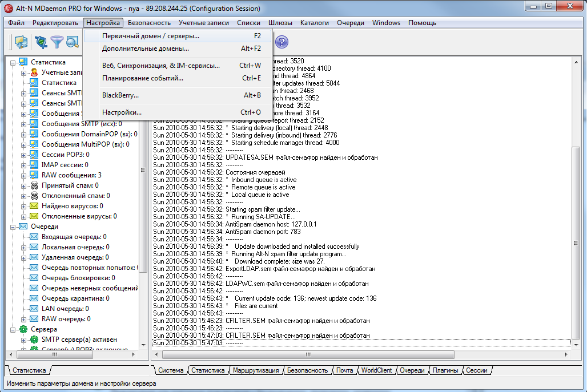Image resolution: width=587 pixels, height=392 pixels.
Task: Expand the Удаленная очередь node
Action: 23,258
